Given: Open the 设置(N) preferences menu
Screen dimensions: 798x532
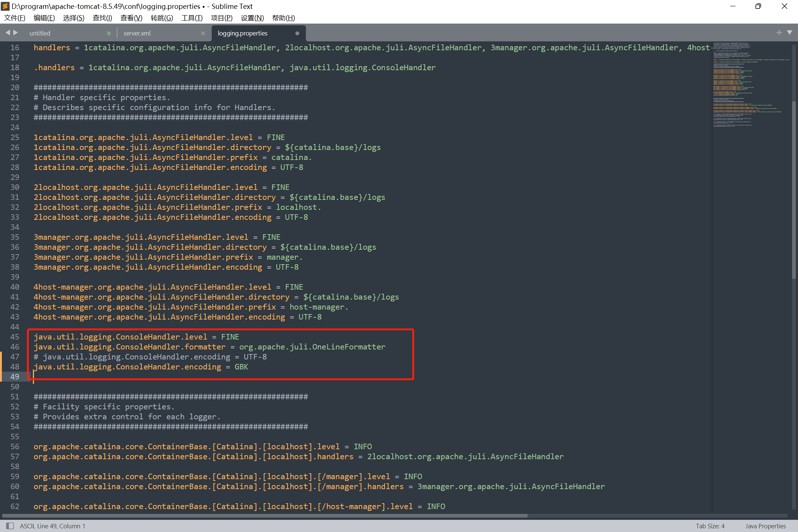Looking at the screenshot, I should (252, 18).
